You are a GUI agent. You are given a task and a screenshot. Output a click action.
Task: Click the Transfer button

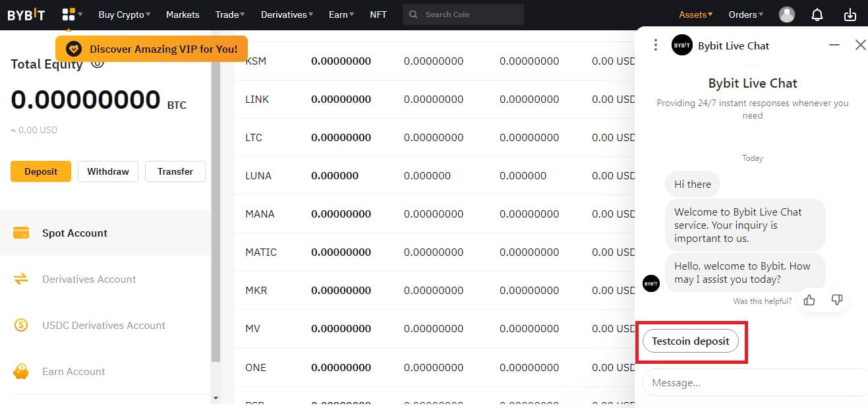[x=175, y=171]
